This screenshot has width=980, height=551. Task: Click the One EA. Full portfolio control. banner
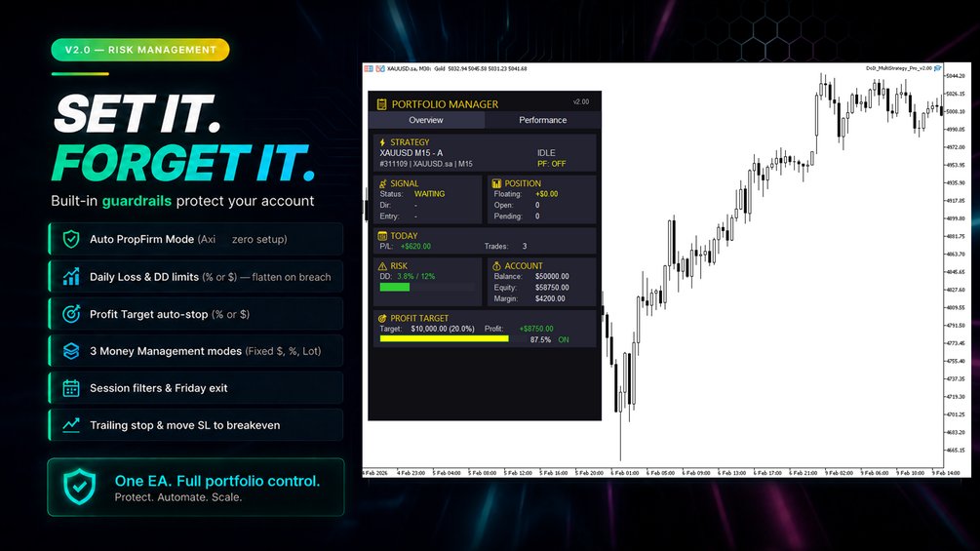point(196,488)
